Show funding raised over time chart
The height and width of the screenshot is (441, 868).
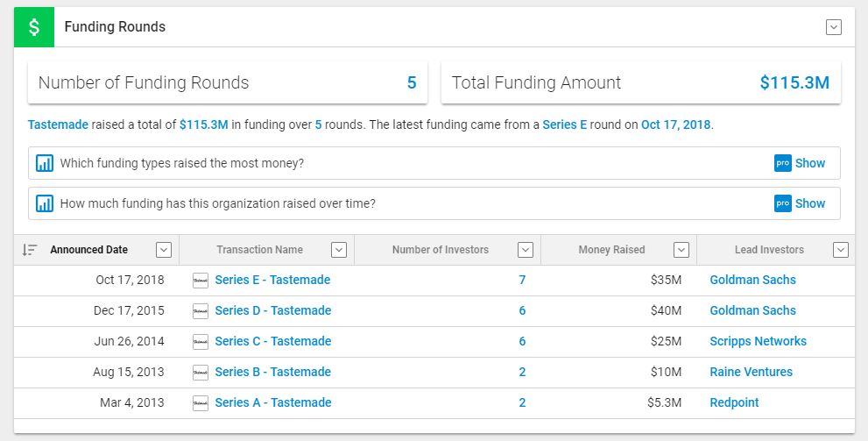[809, 203]
